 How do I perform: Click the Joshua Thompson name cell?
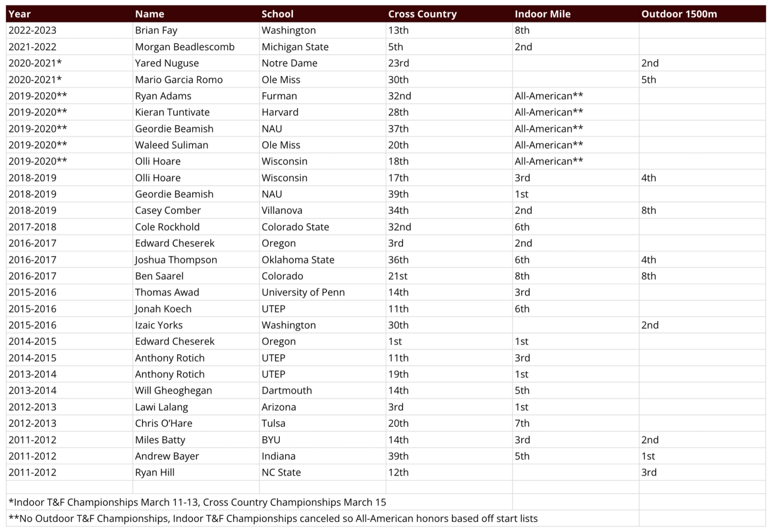click(x=196, y=259)
